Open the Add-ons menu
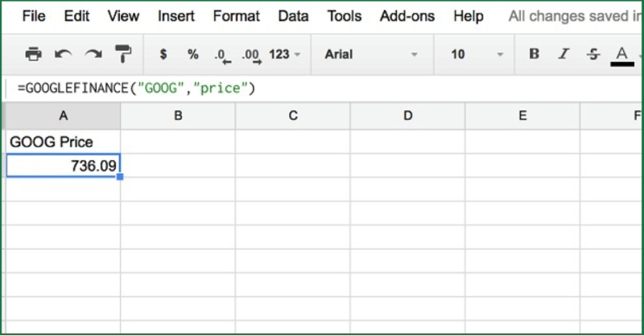 407,16
